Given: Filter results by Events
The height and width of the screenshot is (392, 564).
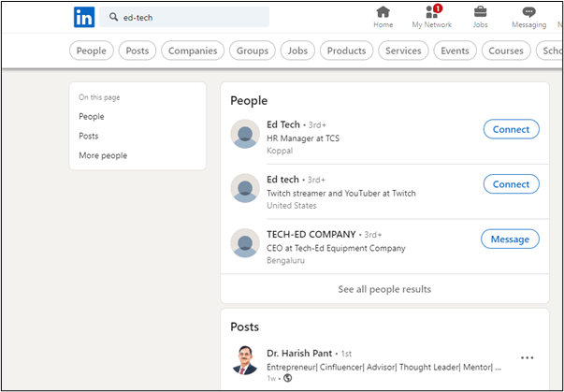Looking at the screenshot, I should click(455, 51).
